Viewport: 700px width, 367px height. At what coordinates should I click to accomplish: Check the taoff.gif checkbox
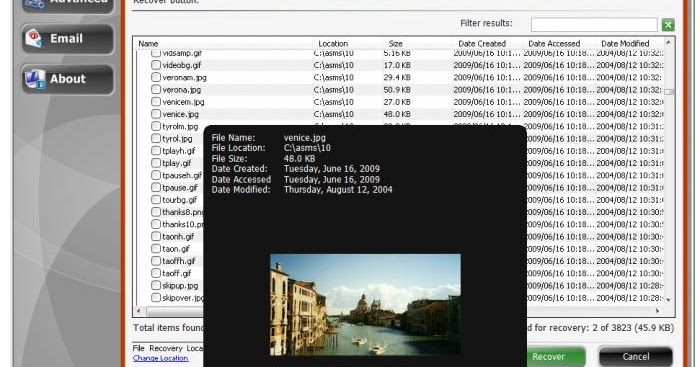(x=155, y=273)
